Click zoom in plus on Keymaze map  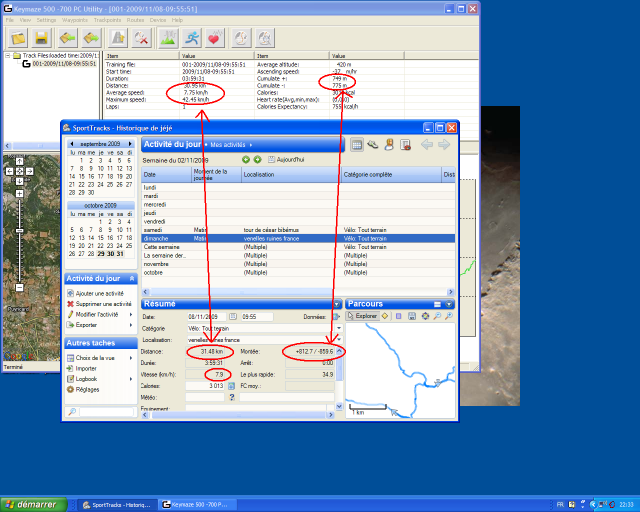point(19,194)
